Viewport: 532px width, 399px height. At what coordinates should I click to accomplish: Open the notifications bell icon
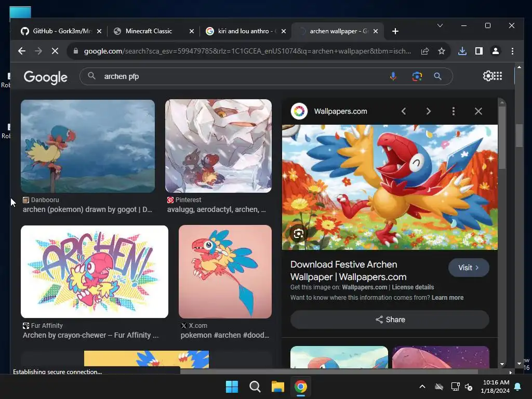tap(518, 387)
